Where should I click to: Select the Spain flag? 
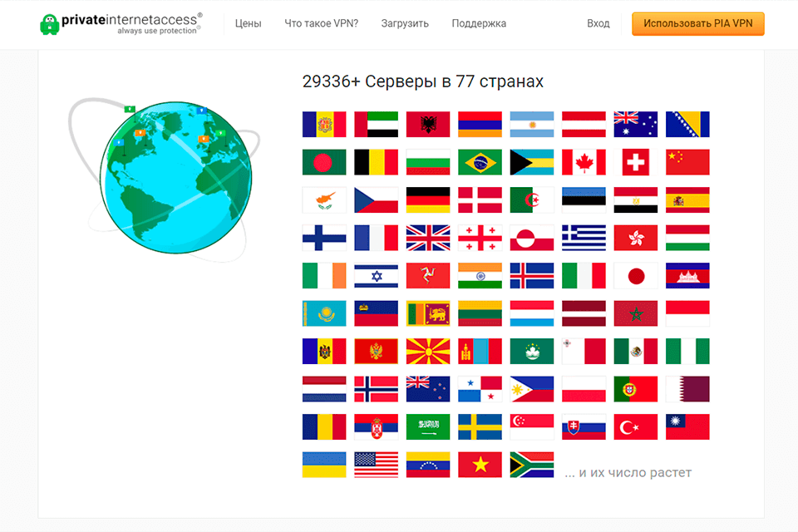[687, 200]
